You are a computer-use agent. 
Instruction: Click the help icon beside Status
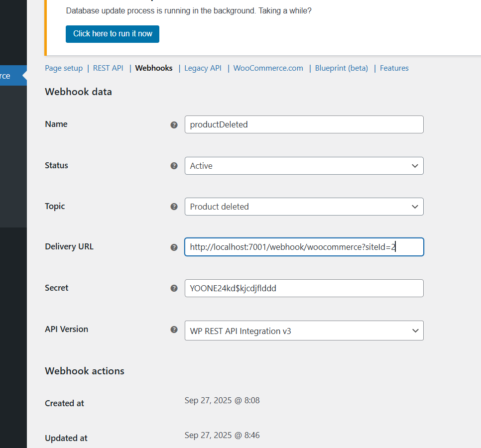[x=174, y=166]
